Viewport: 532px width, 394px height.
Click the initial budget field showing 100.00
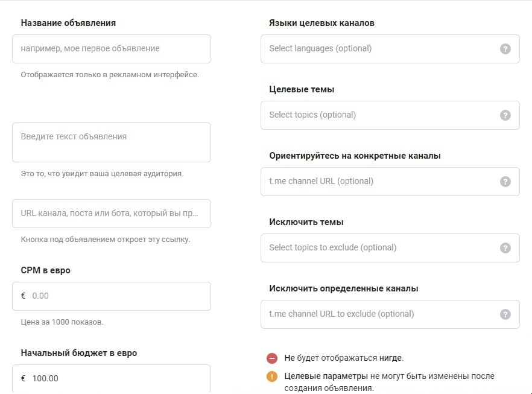coord(118,379)
